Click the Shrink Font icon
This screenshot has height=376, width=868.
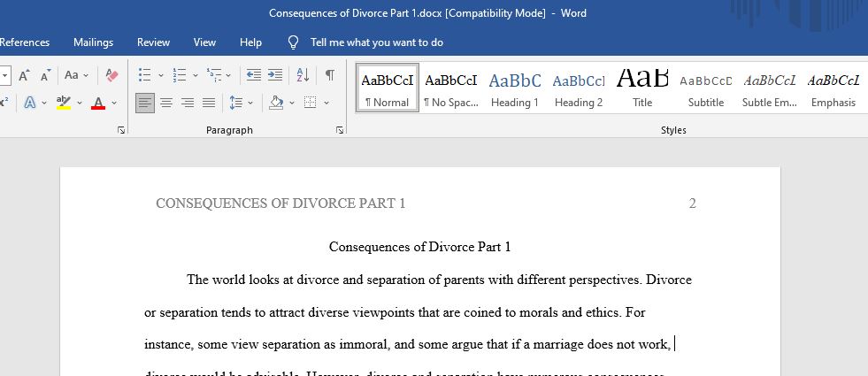46,75
